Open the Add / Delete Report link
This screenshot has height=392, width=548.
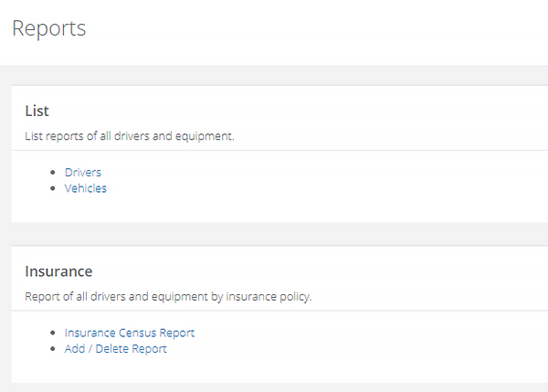(x=115, y=348)
